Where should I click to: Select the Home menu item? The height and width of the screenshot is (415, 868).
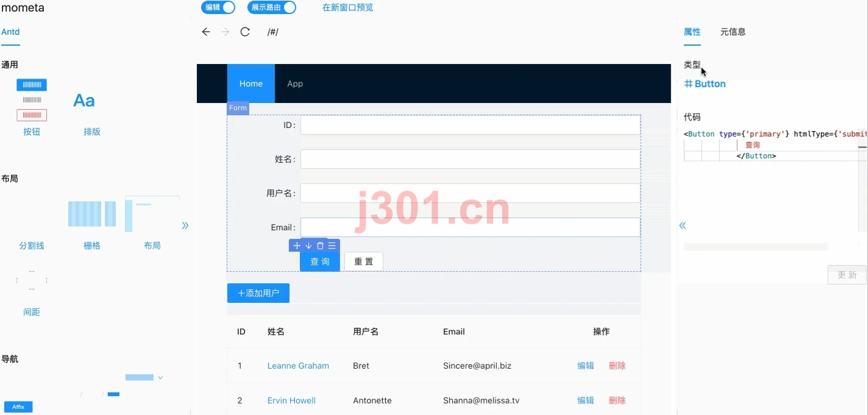(251, 83)
